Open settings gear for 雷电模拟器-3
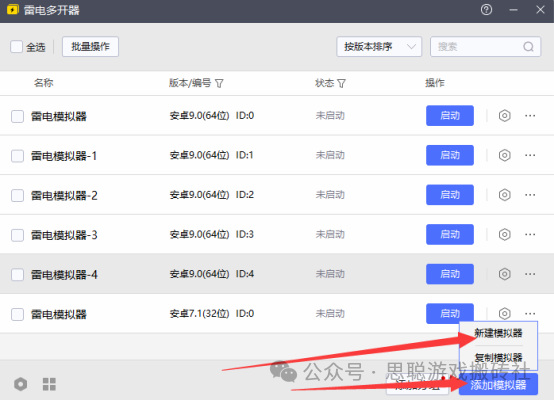 [x=505, y=234]
